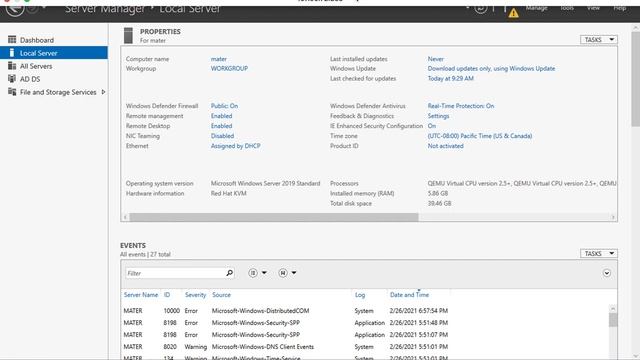
Task: Click the Events Filter text box
Action: pyautogui.click(x=175, y=273)
